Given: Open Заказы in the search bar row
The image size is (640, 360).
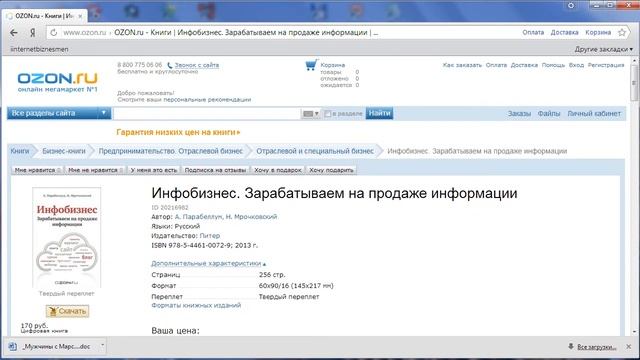Looking at the screenshot, I should tap(519, 113).
